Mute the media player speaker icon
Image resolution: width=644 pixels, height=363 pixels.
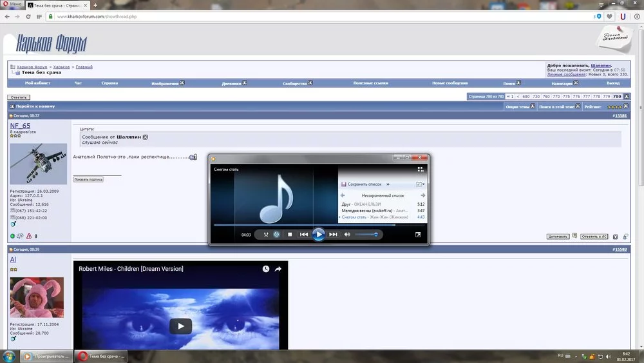pyautogui.click(x=348, y=234)
